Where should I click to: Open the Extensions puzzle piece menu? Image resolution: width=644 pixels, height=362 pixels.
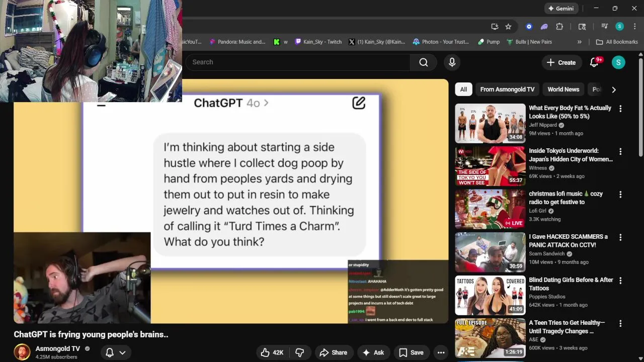(x=559, y=27)
